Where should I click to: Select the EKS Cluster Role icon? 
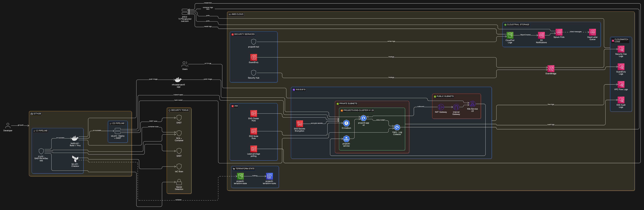[253, 113]
